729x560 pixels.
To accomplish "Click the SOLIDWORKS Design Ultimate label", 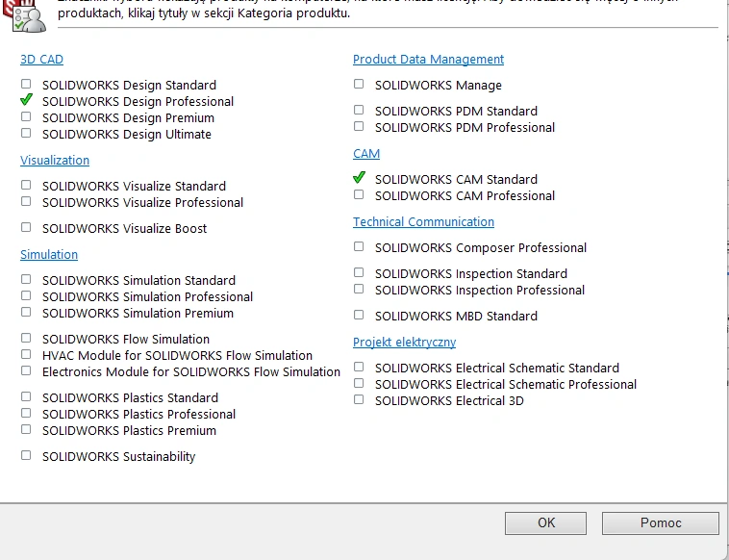I will [x=127, y=135].
